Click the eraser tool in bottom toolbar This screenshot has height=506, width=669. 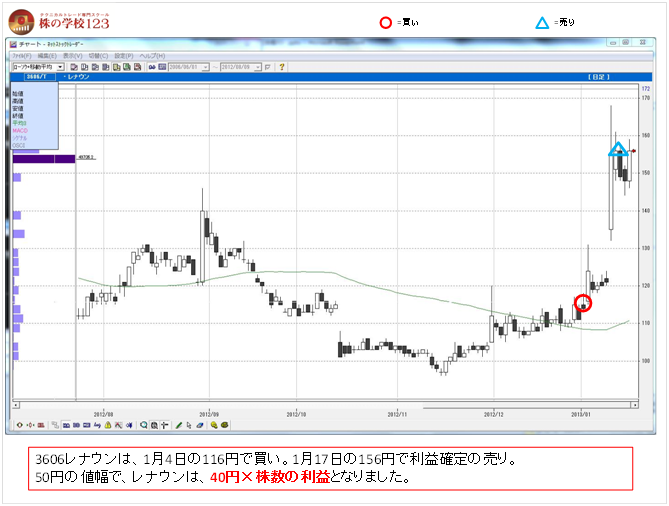pyautogui.click(x=199, y=424)
